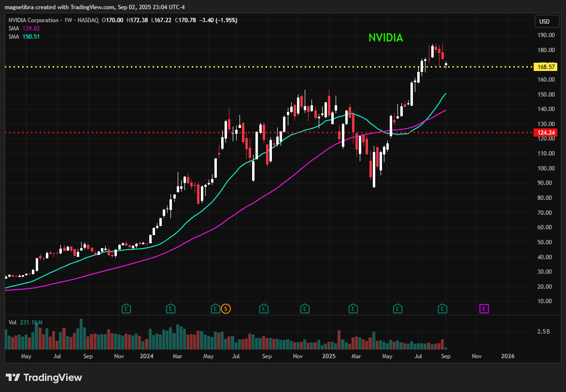Click the 180.00 price axis label
Screen dimensions: 566x392
(546, 50)
